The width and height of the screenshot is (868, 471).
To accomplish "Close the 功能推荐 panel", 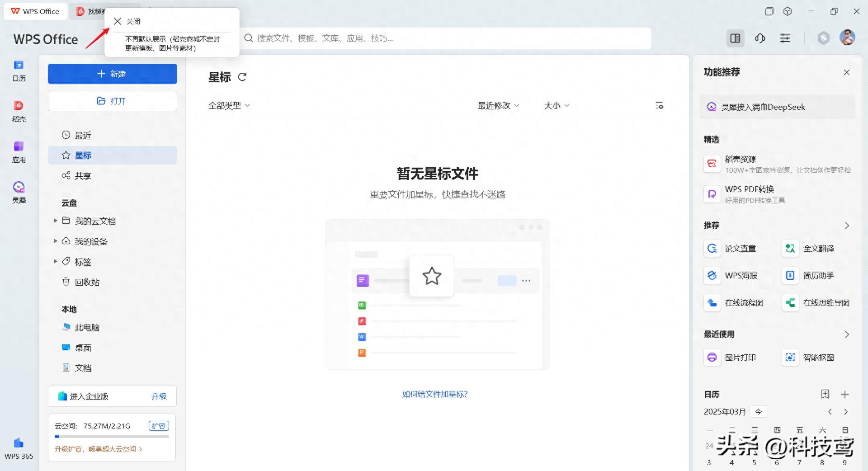I will (x=846, y=72).
